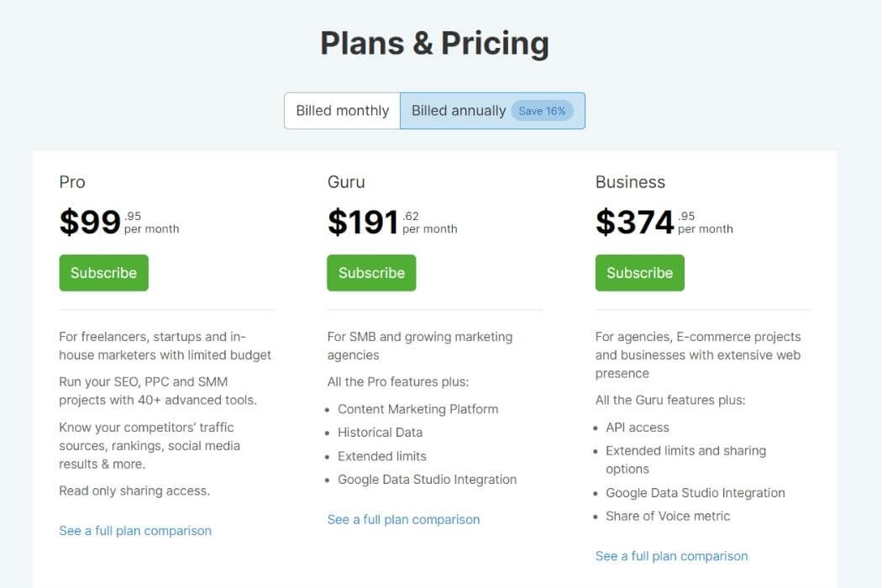This screenshot has height=588, width=882.
Task: Click the Guru plan title
Action: [x=346, y=182]
